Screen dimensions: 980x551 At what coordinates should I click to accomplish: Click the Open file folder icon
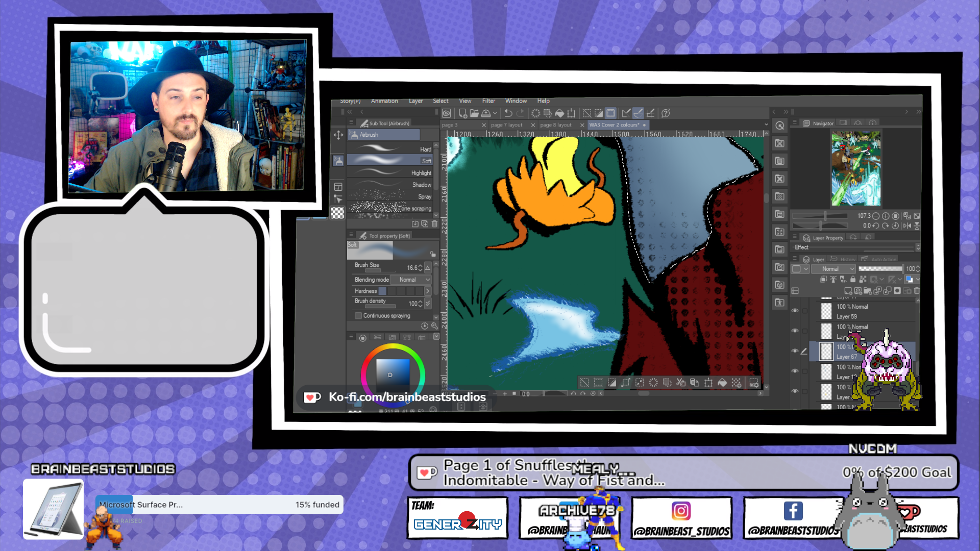pyautogui.click(x=474, y=113)
